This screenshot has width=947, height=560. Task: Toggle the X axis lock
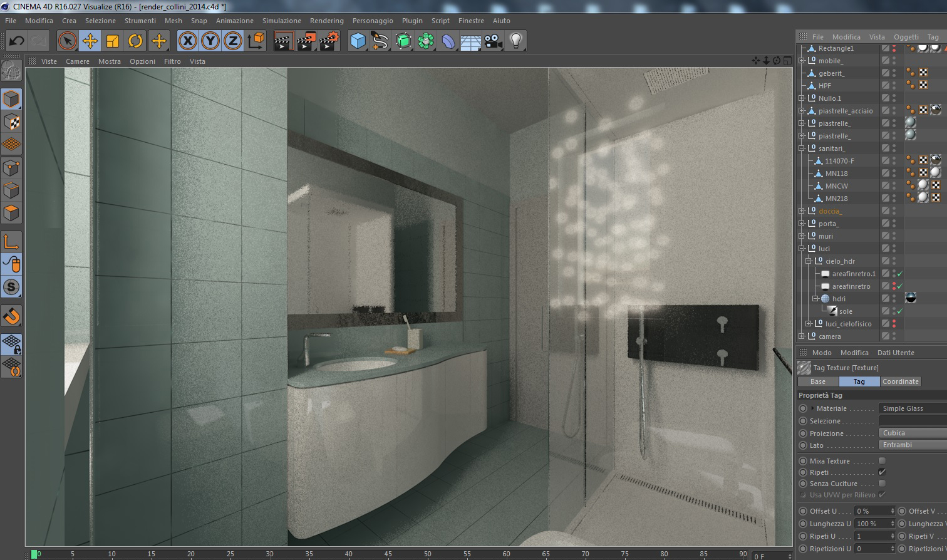click(x=187, y=41)
